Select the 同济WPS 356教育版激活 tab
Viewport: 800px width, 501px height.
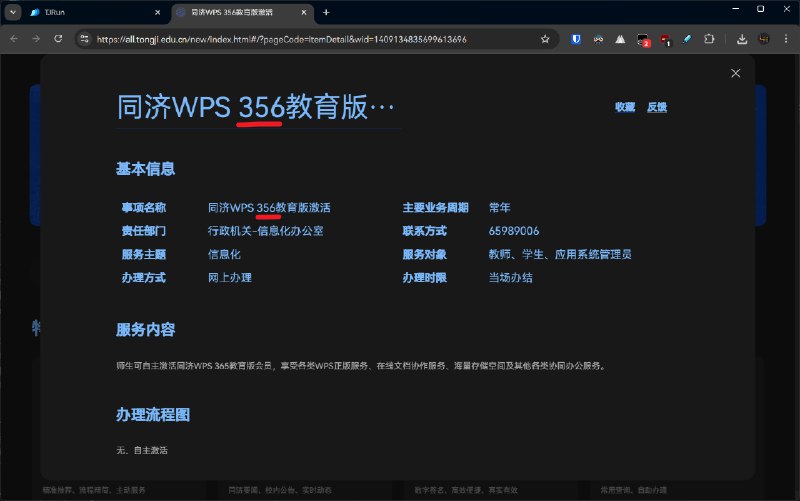click(242, 12)
